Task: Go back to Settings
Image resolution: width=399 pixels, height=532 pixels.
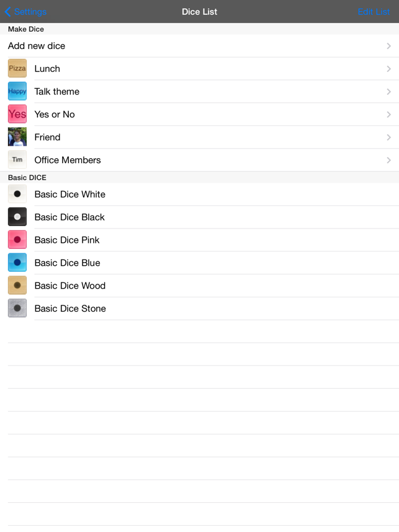Action: click(x=26, y=12)
